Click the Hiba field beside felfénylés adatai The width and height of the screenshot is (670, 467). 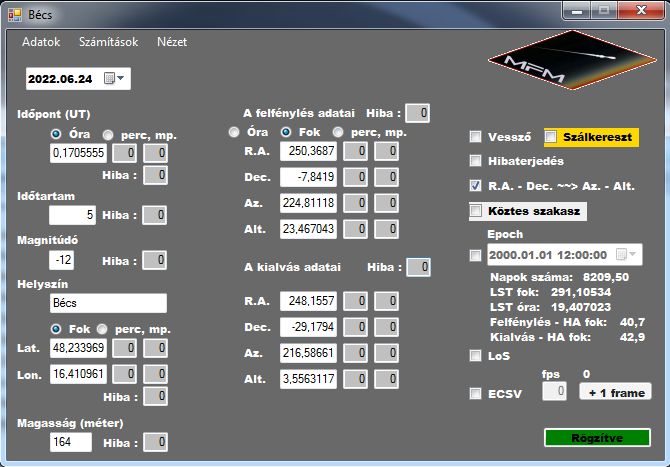417,113
